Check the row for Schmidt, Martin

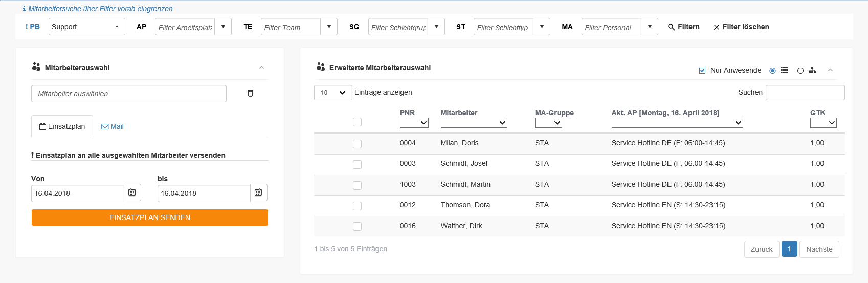pyautogui.click(x=357, y=185)
